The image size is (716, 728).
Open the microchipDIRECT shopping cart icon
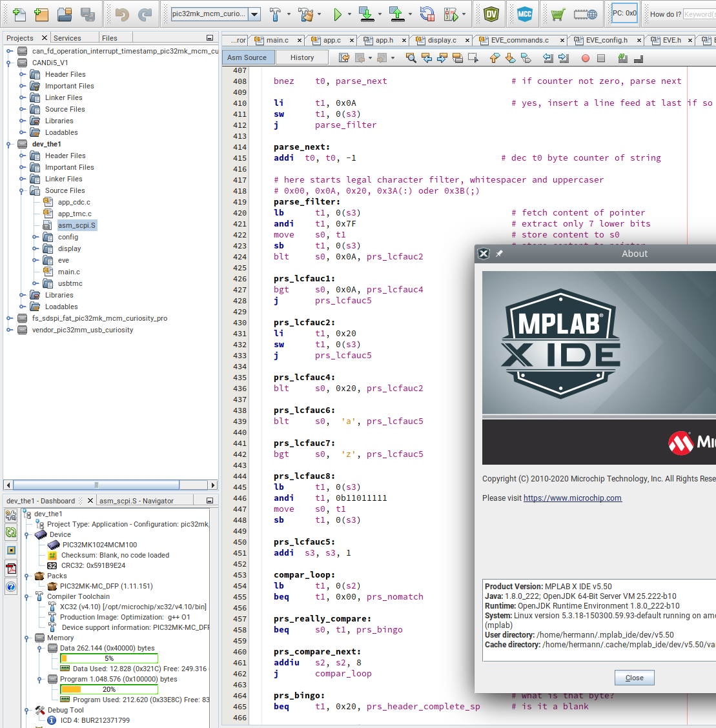click(x=558, y=14)
